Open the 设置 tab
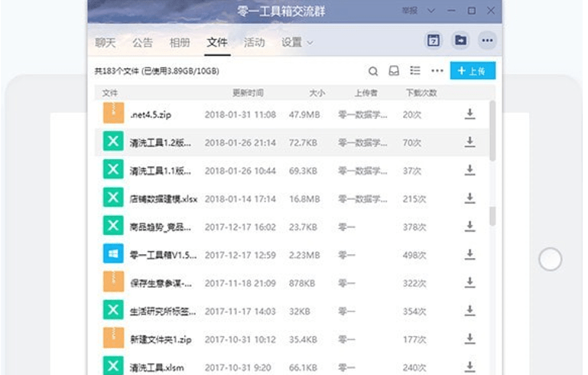The height and width of the screenshot is (375, 588). (x=292, y=42)
